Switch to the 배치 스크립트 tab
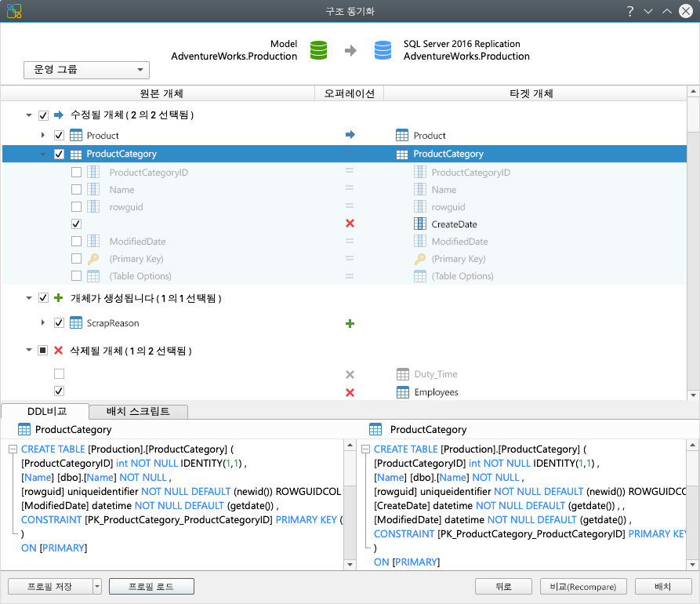Image resolution: width=700 pixels, height=604 pixels. 139,412
